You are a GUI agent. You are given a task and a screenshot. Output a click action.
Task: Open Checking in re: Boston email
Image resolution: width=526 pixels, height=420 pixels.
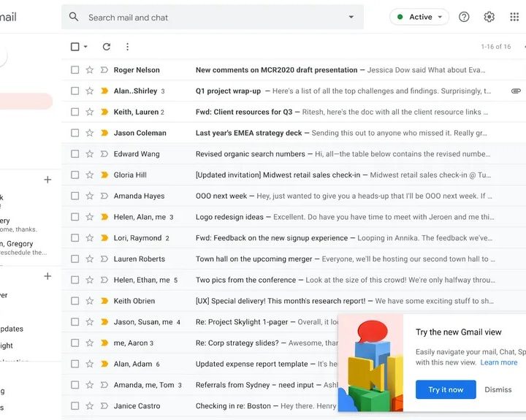point(200,406)
